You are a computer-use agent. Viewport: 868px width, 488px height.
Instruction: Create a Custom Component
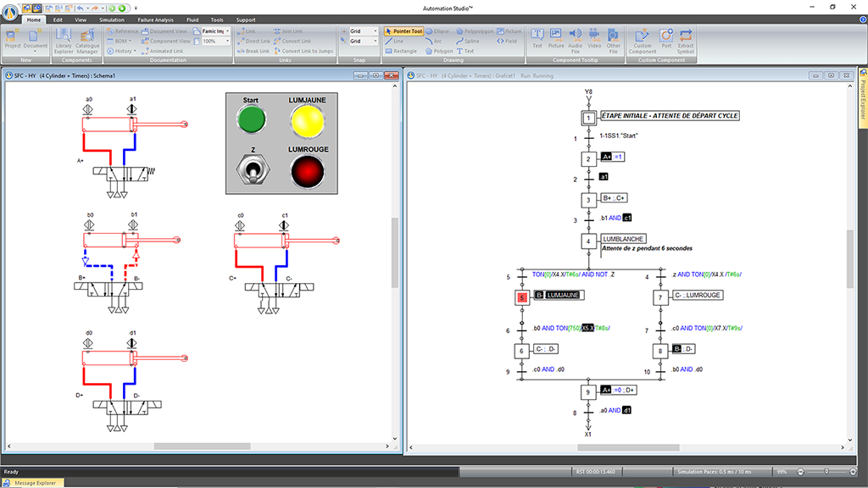643,38
